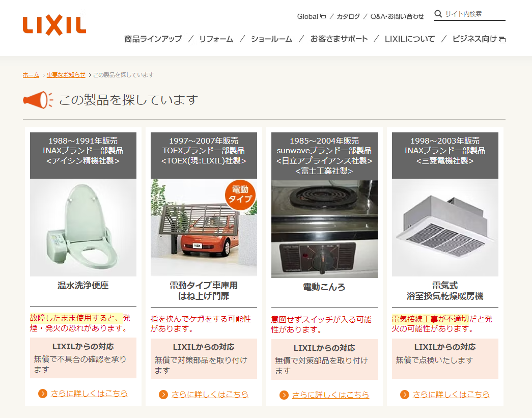Viewport: 532px width, 418px height.
Task: Click the orange arrow icon under 電動こんろ
Action: click(x=284, y=395)
